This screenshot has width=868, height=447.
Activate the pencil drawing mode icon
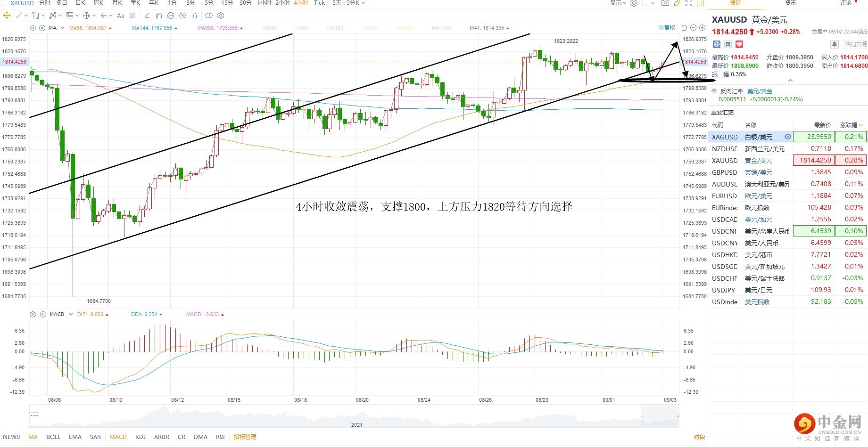point(677,3)
